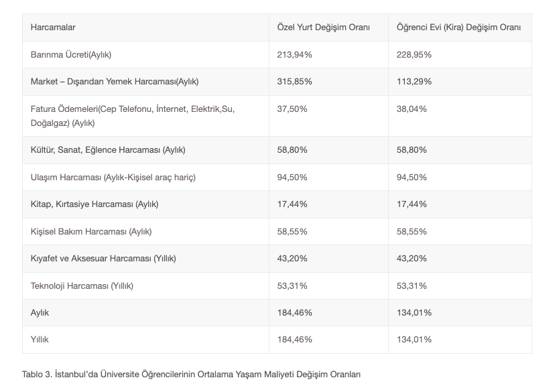Select the Teknoloji Harcaması (Yıllık) row

[x=82, y=285]
